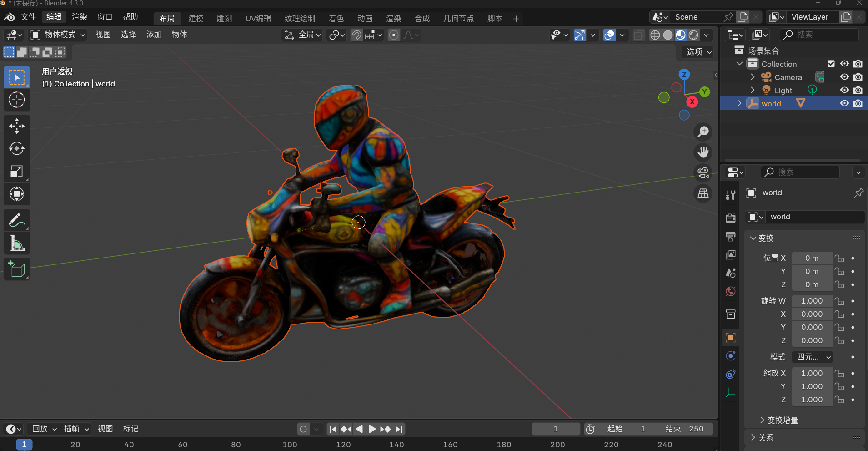Switch to orthographic grid view toggle
This screenshot has height=451, width=868.
click(703, 193)
